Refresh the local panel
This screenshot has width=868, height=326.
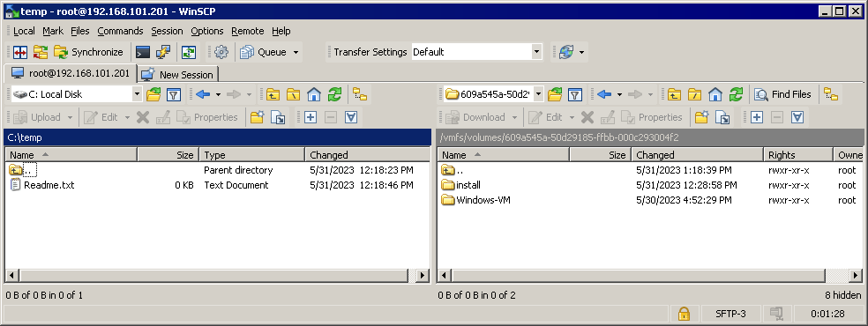(x=334, y=94)
